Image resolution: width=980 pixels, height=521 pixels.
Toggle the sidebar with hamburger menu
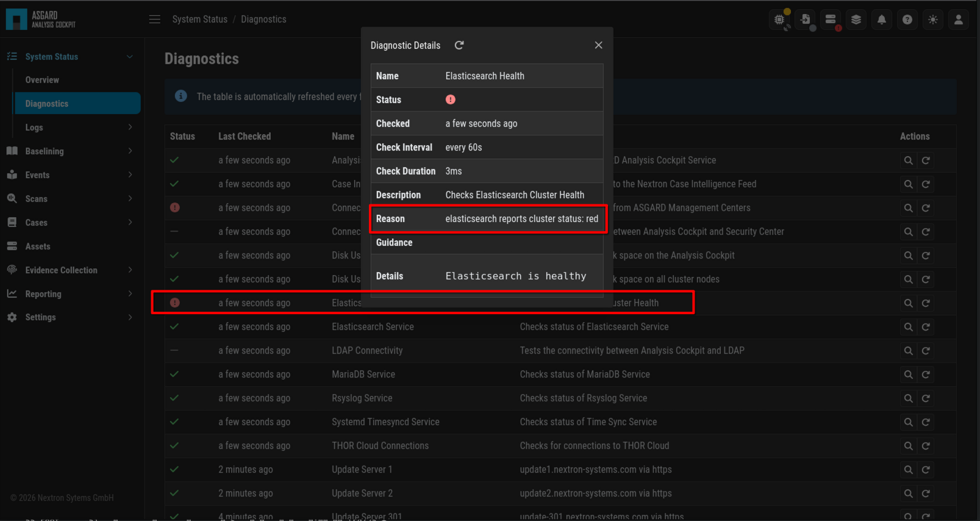(x=155, y=20)
